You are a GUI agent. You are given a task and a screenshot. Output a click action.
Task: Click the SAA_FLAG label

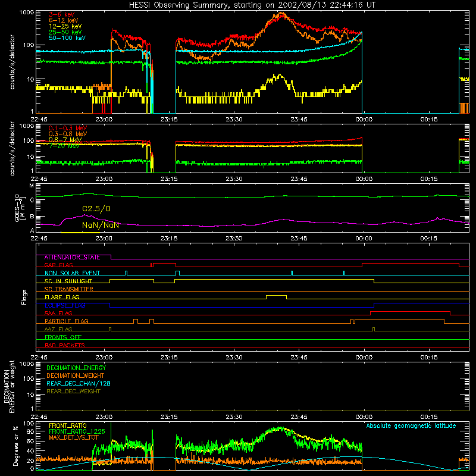(58, 313)
